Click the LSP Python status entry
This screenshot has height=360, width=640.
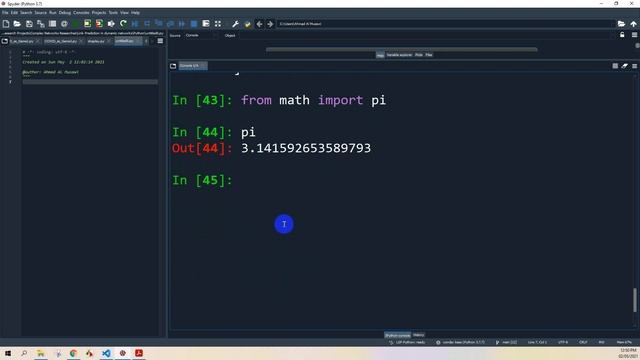coord(407,342)
